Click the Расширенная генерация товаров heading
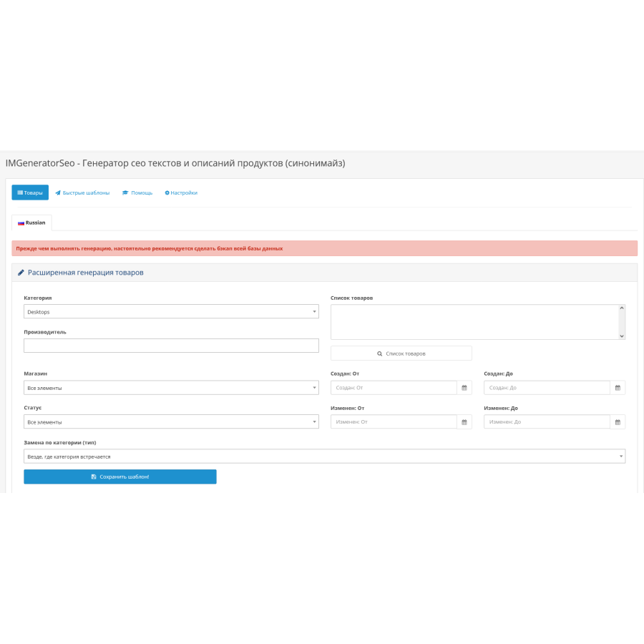This screenshot has width=644, height=644. pos(85,273)
